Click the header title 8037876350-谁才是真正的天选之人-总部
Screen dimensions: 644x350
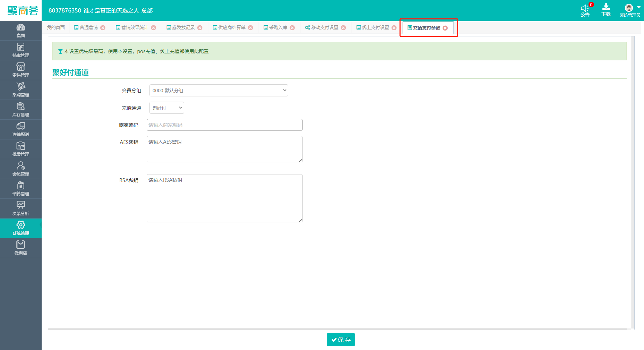coord(101,11)
